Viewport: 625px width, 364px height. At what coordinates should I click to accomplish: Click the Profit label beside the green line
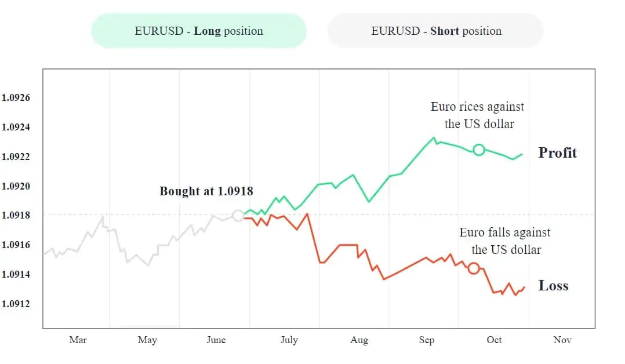coord(557,153)
